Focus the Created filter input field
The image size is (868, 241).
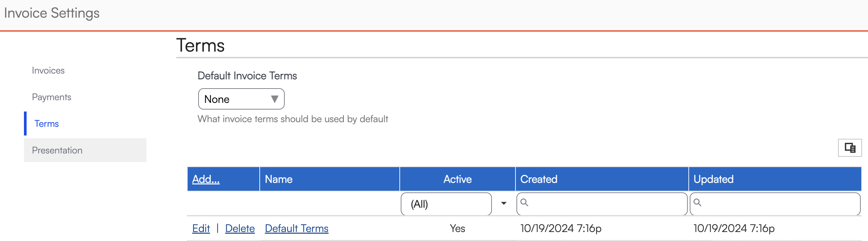pos(607,204)
